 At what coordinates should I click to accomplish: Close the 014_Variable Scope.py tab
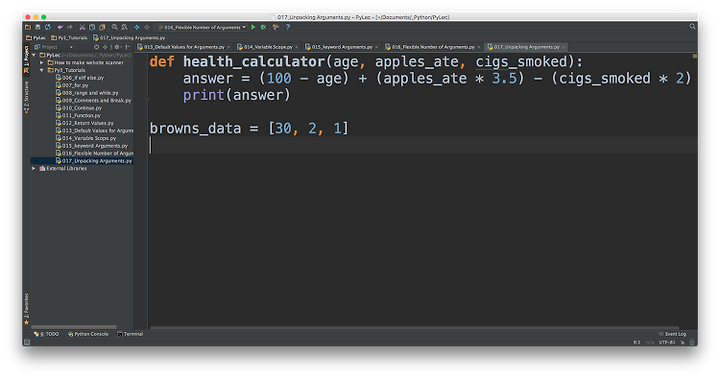297,47
